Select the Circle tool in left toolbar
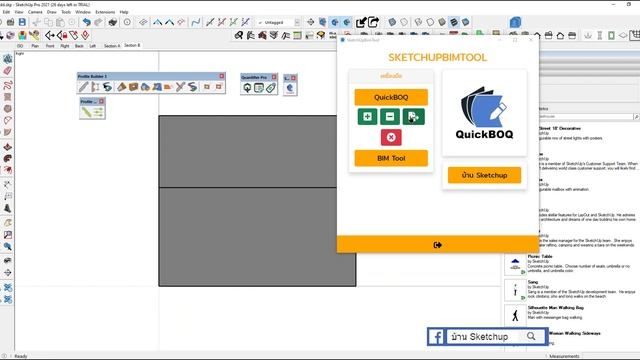This screenshot has height=360, width=640. click(x=7, y=109)
